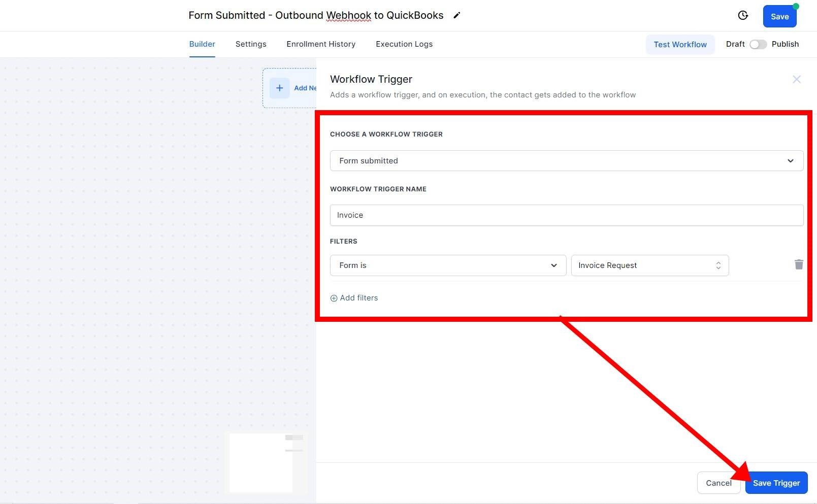Screen dimensions: 817x504
Task: Open version history via the clock icon
Action: (x=742, y=16)
